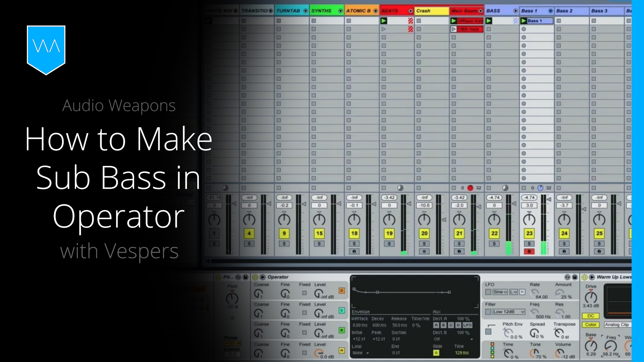This screenshot has height=362, width=644.
Task: Select the TRANSITIO track header
Action: 257,11
